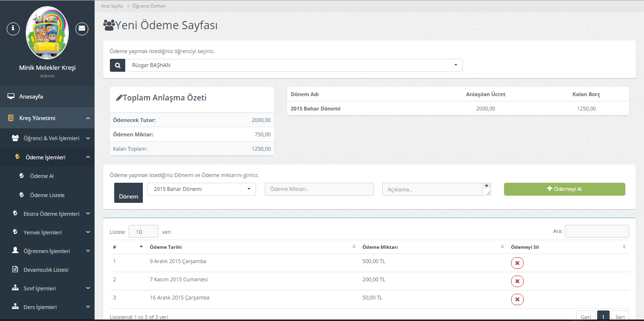Go to Anasayfa in the sidebar

pyautogui.click(x=31, y=97)
